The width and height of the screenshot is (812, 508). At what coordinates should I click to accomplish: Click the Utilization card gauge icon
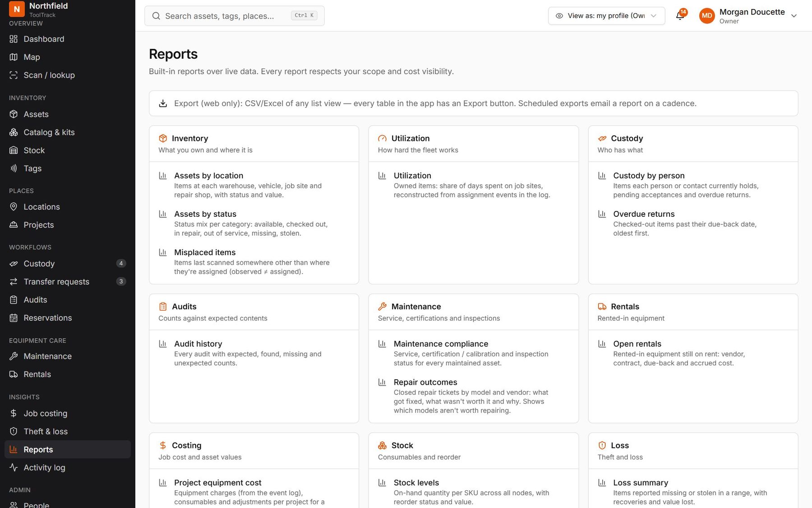tap(382, 138)
